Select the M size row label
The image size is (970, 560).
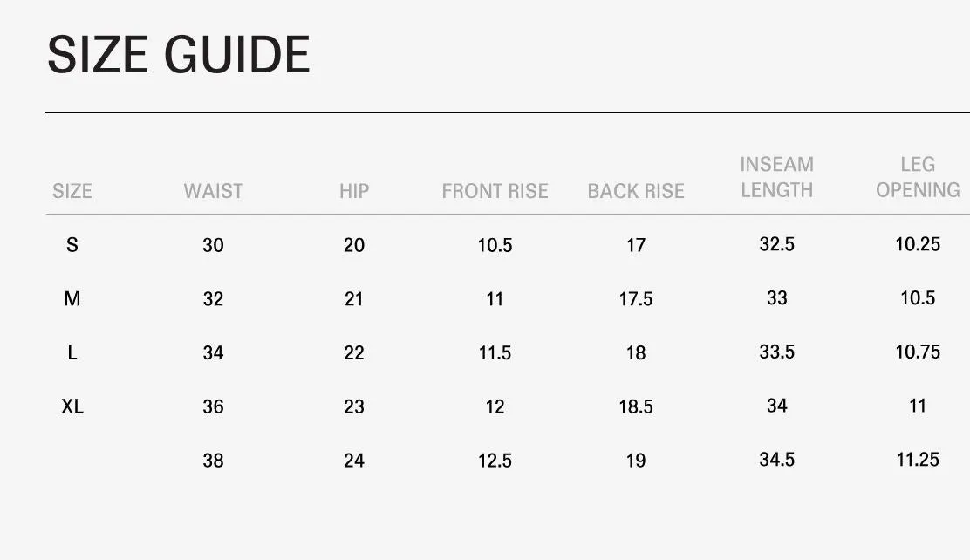pos(72,299)
